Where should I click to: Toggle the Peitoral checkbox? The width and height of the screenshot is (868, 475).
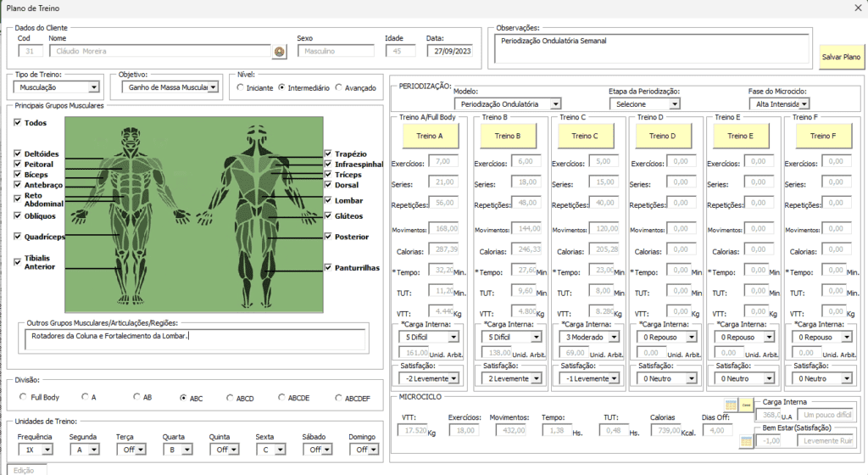(x=17, y=164)
